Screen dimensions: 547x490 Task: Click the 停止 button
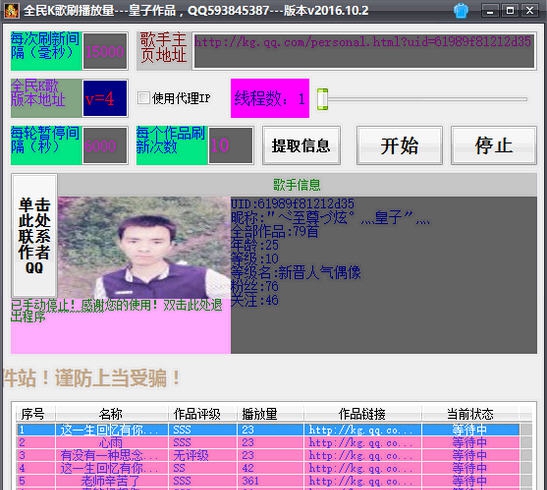494,145
